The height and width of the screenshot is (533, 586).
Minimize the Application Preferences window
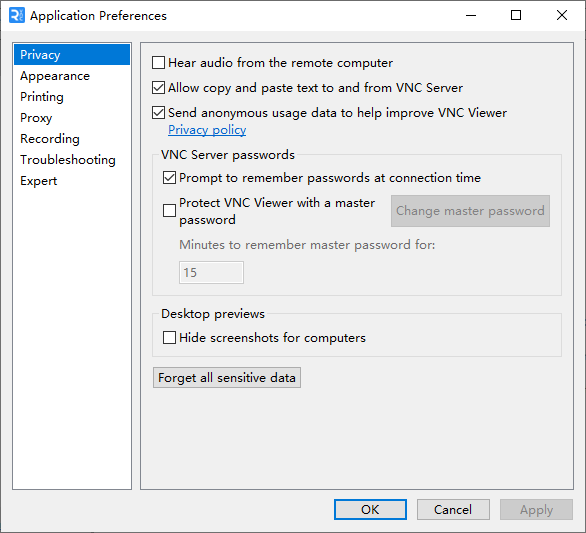[471, 15]
